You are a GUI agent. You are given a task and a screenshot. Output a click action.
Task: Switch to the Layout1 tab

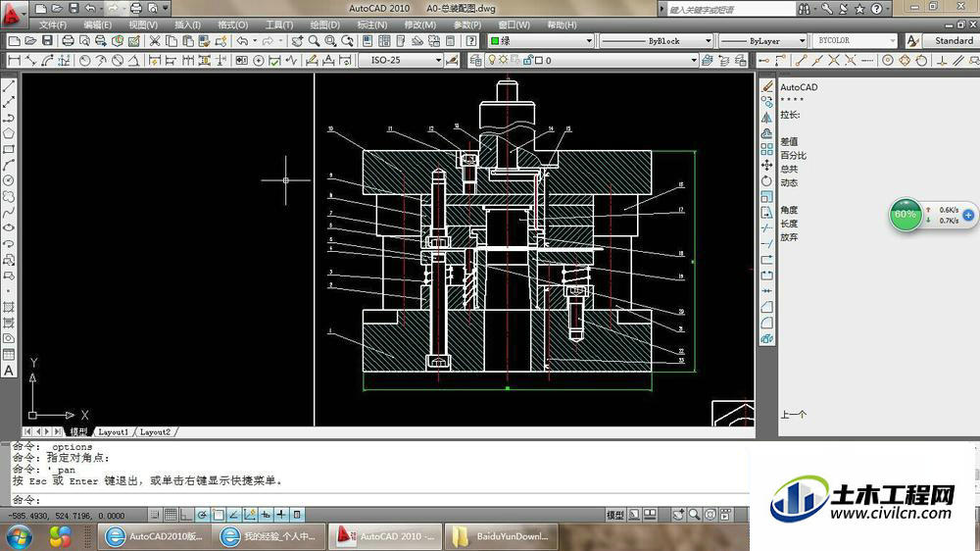click(113, 431)
